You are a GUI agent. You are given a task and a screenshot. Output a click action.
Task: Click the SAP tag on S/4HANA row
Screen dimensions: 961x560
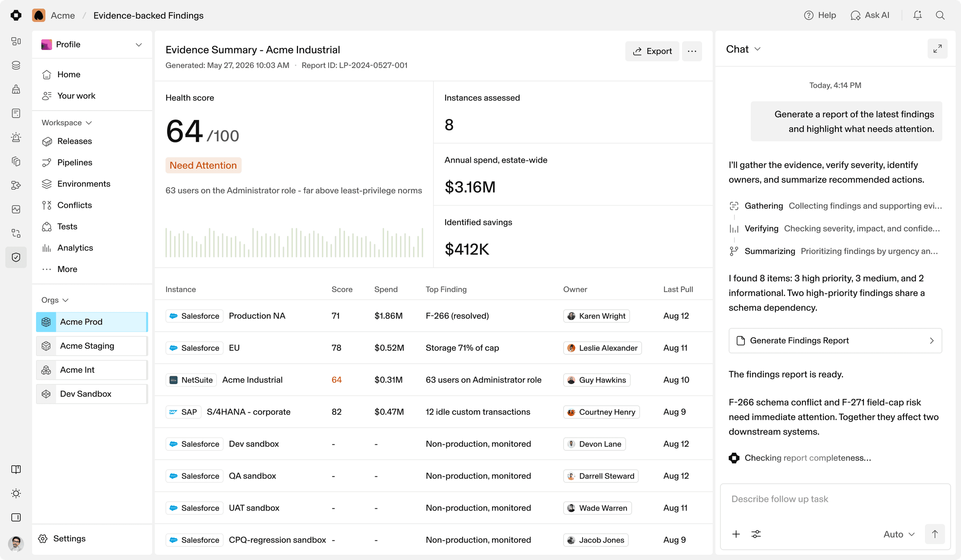click(x=184, y=412)
